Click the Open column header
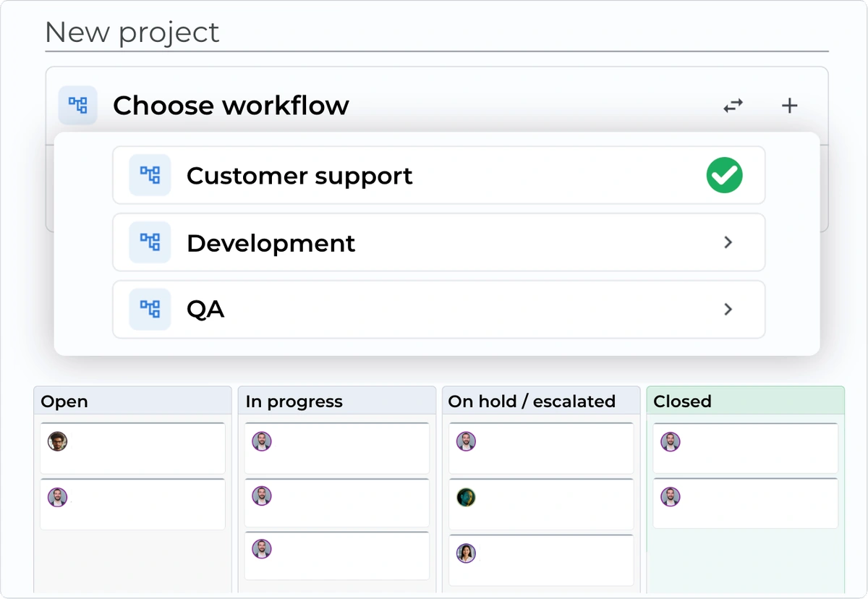This screenshot has height=599, width=868. tap(133, 401)
